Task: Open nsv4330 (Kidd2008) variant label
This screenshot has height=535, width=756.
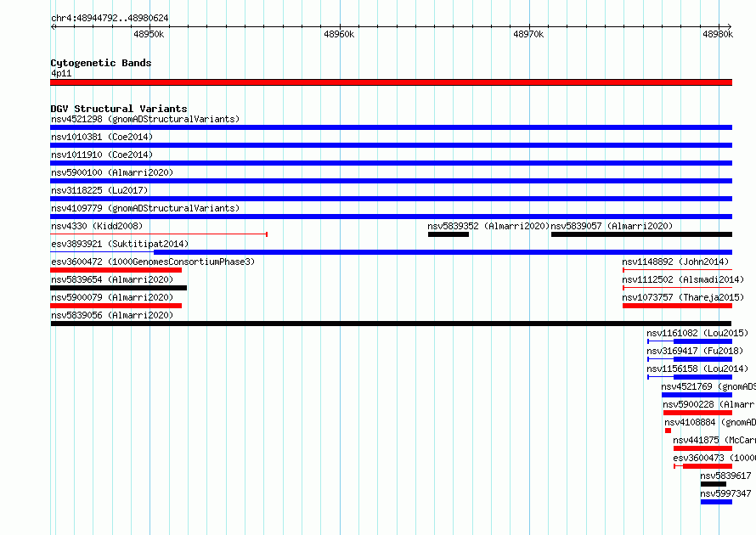Action: (x=97, y=226)
